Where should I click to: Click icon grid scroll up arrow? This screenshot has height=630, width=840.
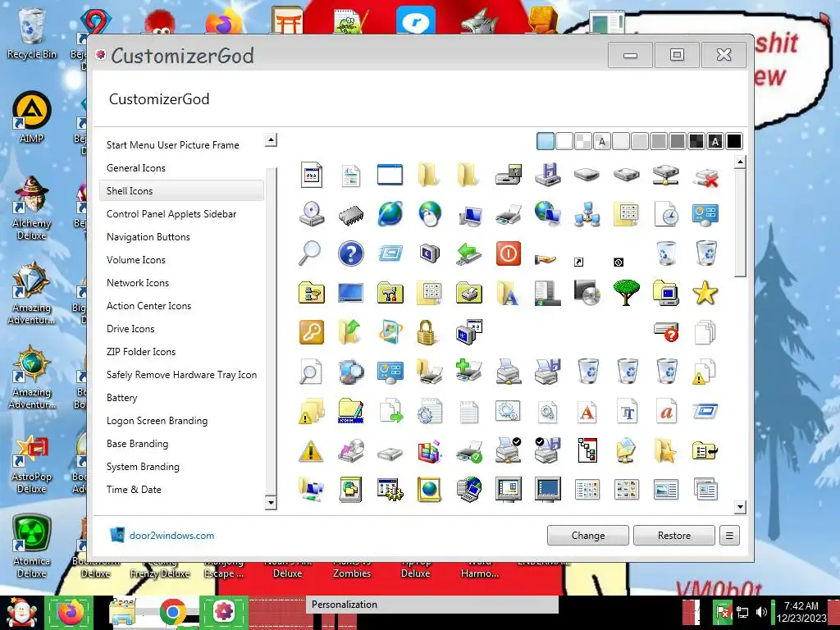click(740, 162)
